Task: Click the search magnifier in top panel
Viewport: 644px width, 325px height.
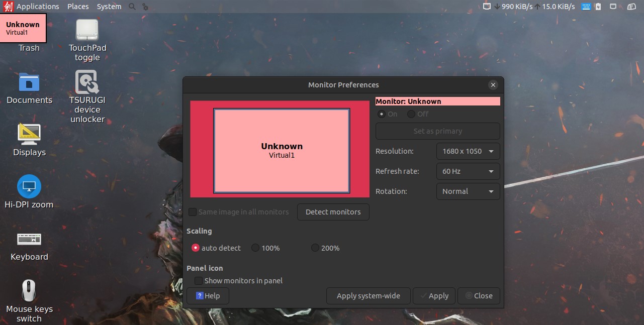Action: (132, 7)
